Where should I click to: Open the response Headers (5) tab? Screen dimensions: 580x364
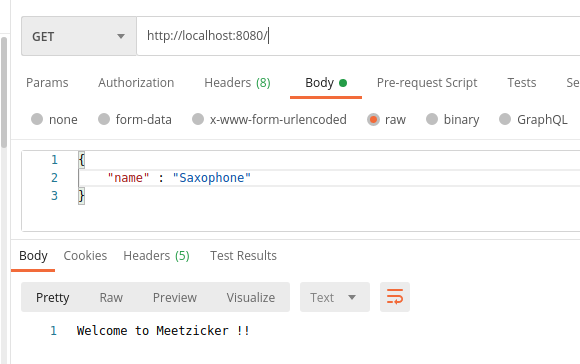click(156, 256)
